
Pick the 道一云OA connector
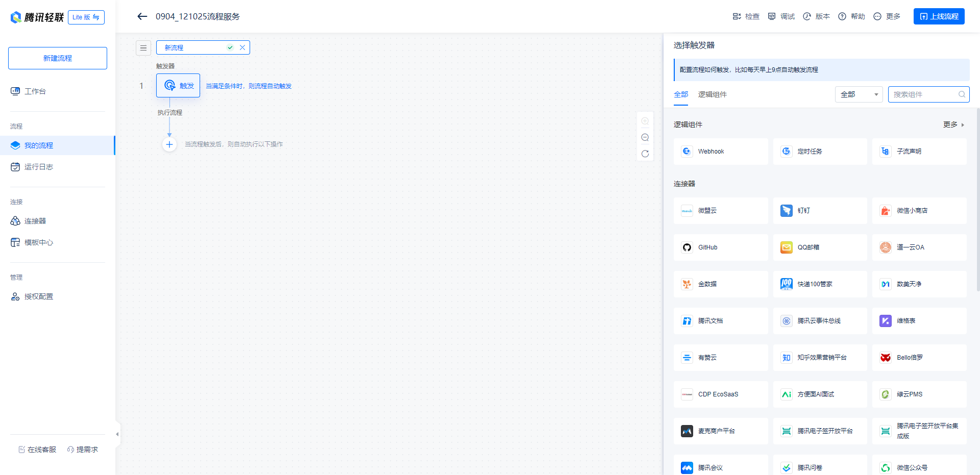click(919, 247)
